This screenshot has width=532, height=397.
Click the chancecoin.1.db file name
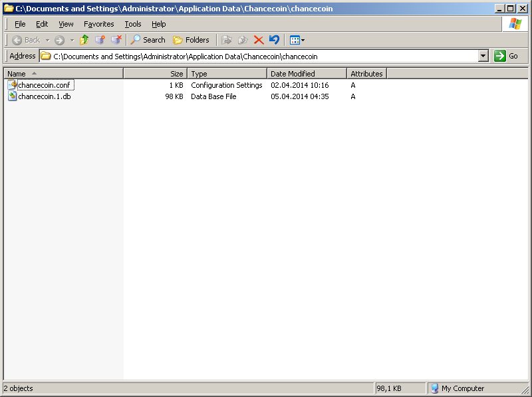(x=45, y=96)
